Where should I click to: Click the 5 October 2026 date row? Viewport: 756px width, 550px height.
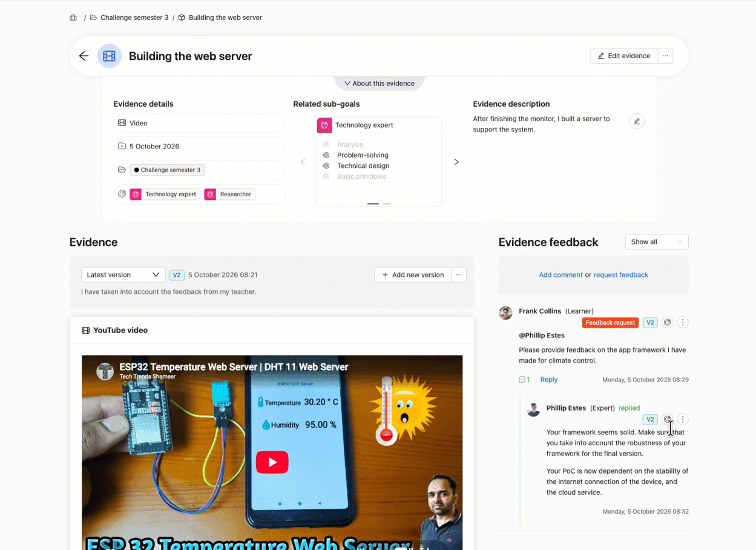pos(199,147)
